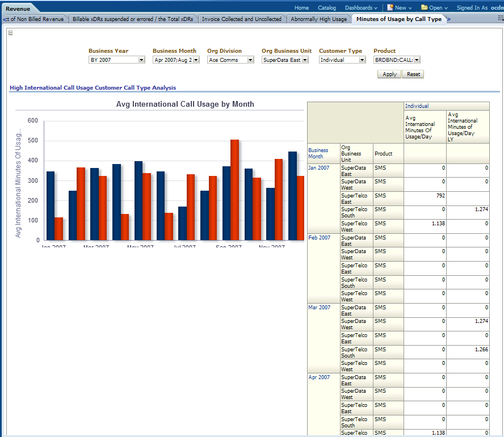Open the Org Division dropdown
This screenshot has height=437, width=504.
pyautogui.click(x=250, y=60)
